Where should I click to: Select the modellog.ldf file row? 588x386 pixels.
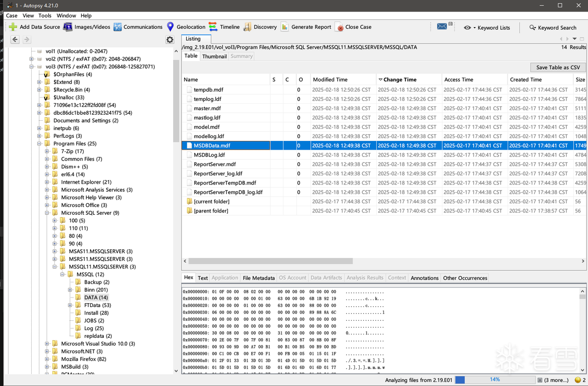pos(384,136)
